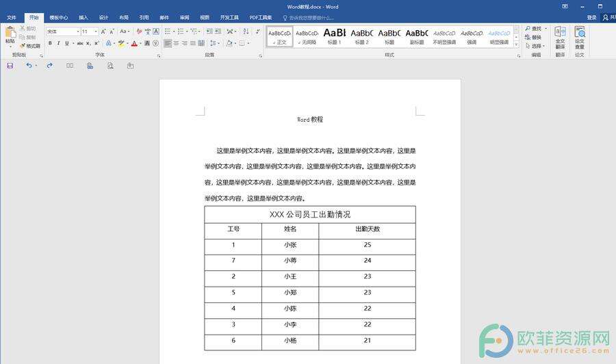Click the Paste clipboard icon
This screenshot has height=364, width=616.
click(10, 32)
